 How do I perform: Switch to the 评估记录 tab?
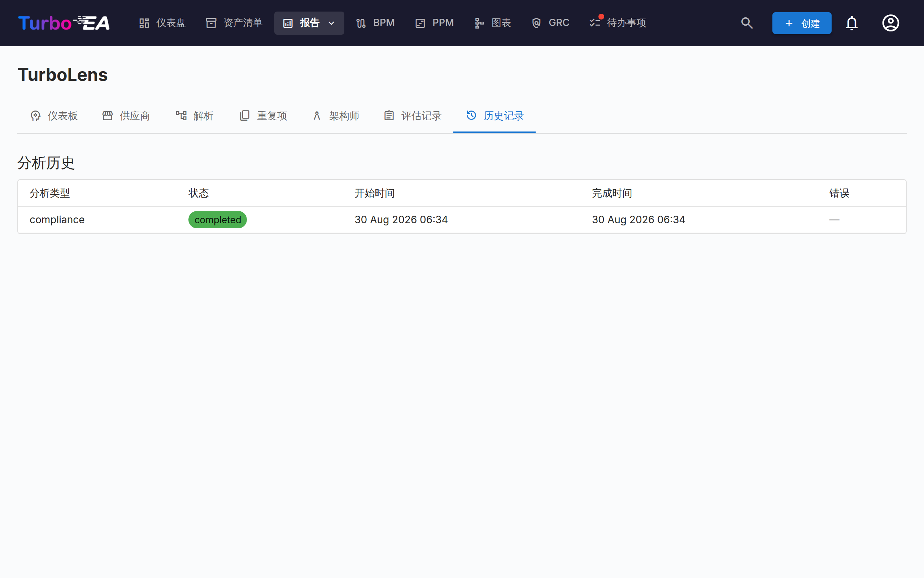(x=412, y=116)
